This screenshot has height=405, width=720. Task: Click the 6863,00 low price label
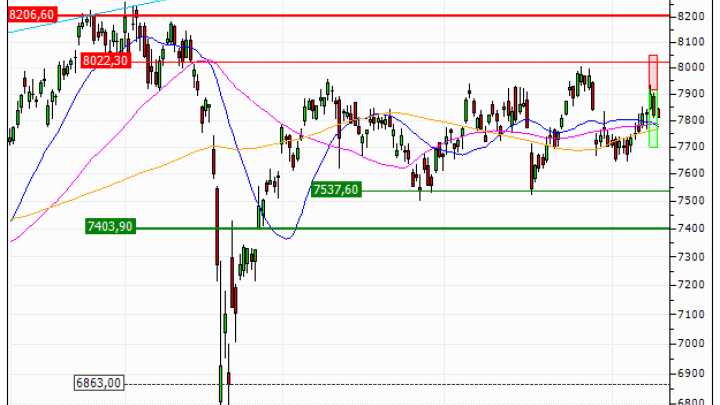98,383
